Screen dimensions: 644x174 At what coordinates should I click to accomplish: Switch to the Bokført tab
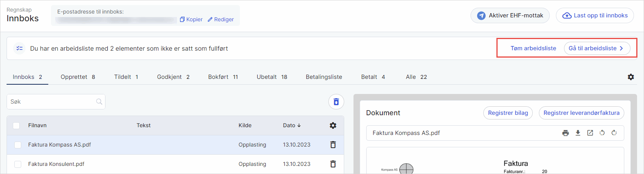223,77
